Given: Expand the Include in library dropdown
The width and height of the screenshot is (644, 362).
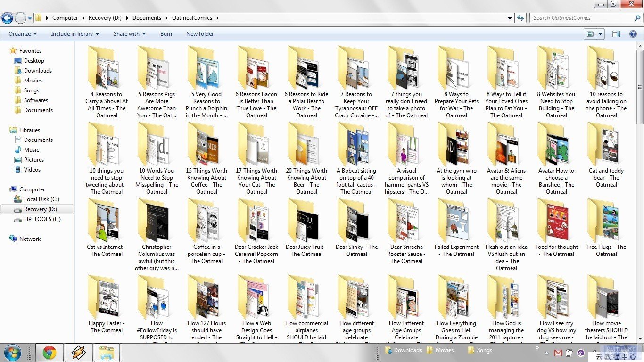Looking at the screenshot, I should click(75, 34).
